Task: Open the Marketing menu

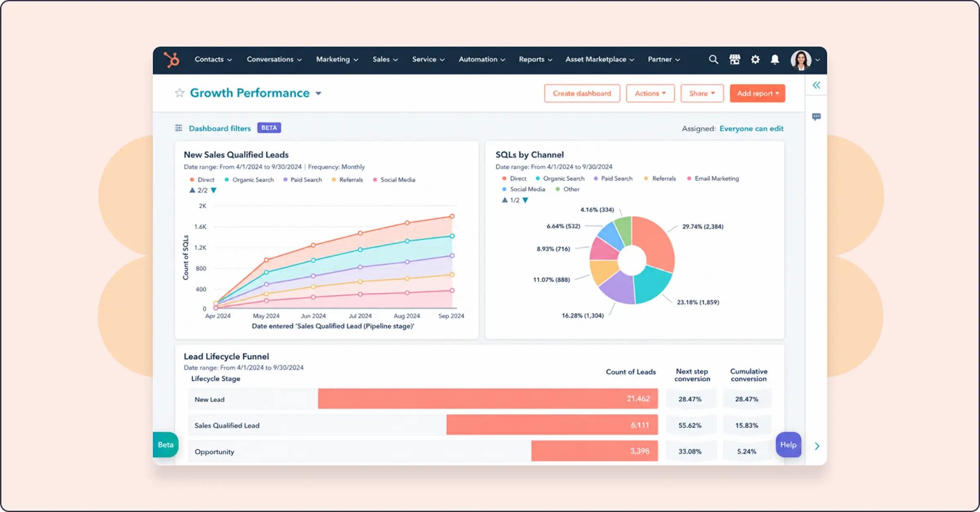Action: pos(337,60)
